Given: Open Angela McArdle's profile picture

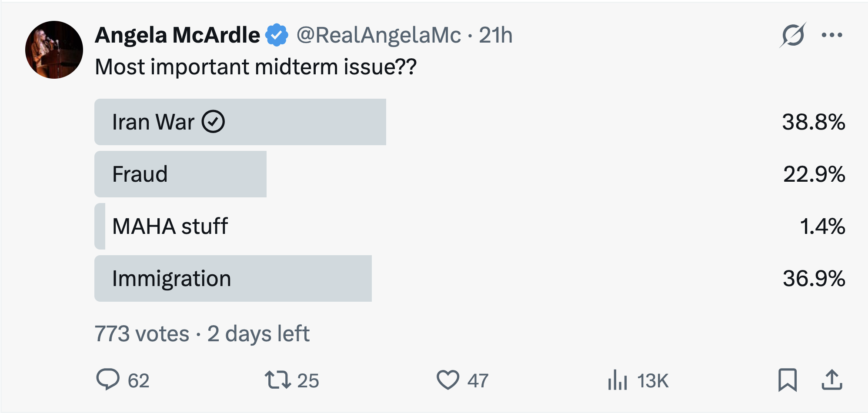Looking at the screenshot, I should (54, 50).
